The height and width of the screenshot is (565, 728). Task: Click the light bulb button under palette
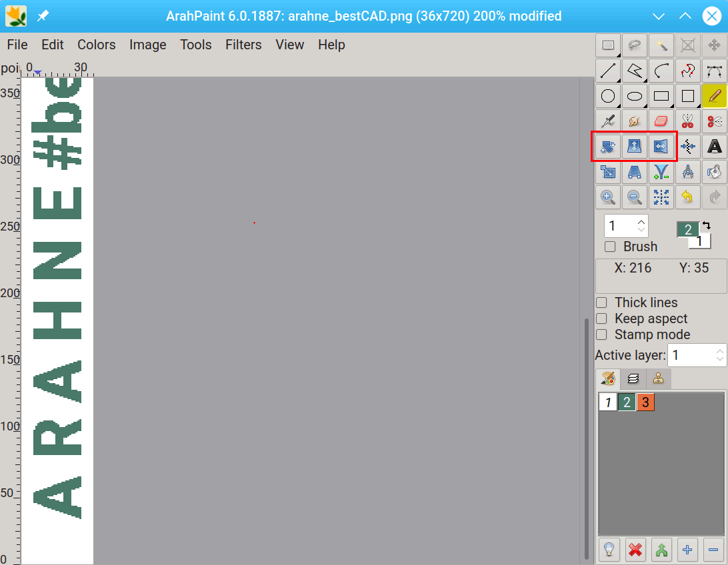609,550
